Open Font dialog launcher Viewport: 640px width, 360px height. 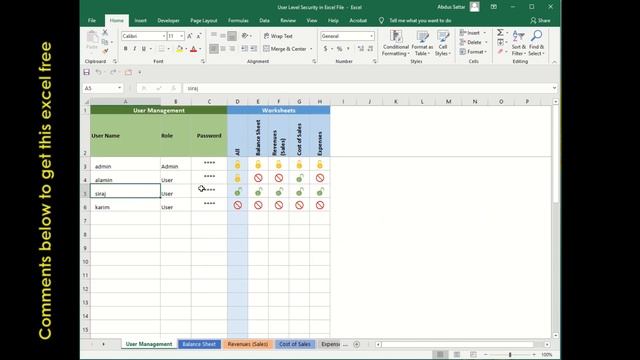(203, 61)
